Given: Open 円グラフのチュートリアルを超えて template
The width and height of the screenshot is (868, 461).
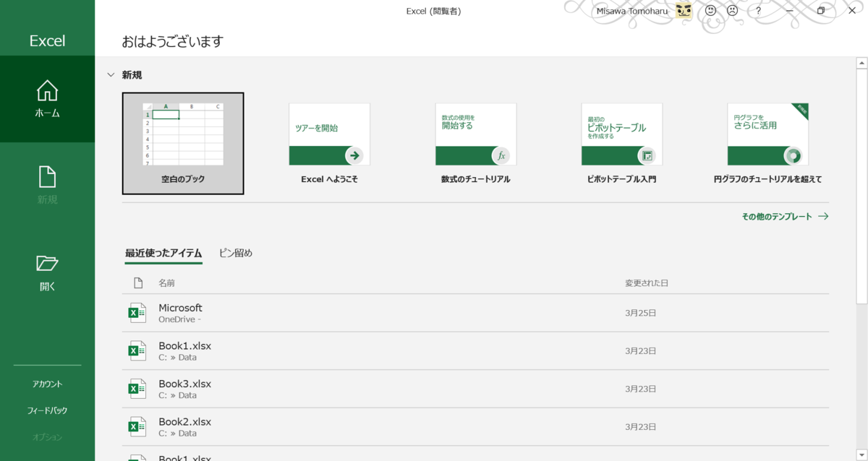Looking at the screenshot, I should (x=767, y=144).
